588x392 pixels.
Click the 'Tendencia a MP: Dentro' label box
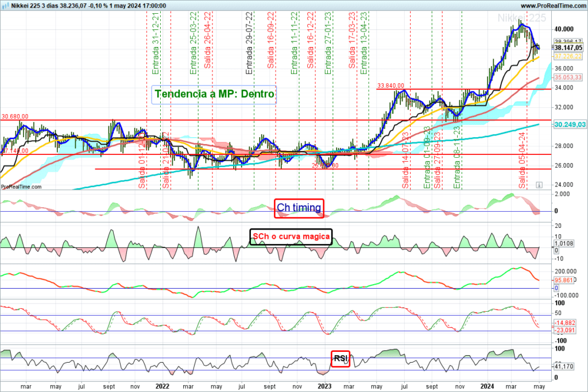coord(214,94)
